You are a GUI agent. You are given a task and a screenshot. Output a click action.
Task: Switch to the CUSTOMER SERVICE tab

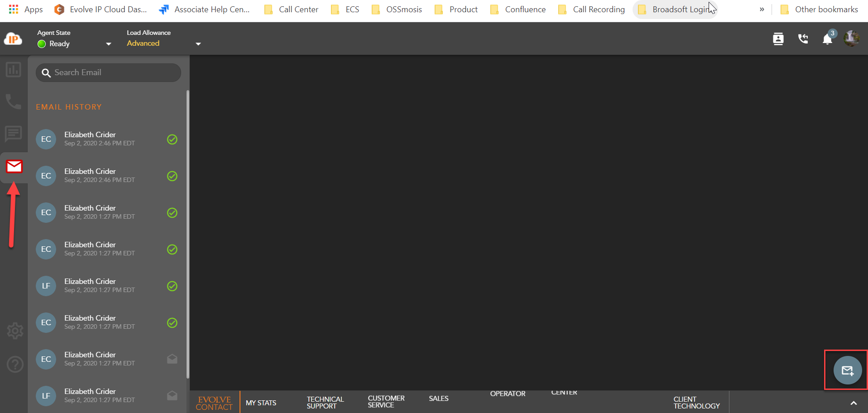(386, 401)
